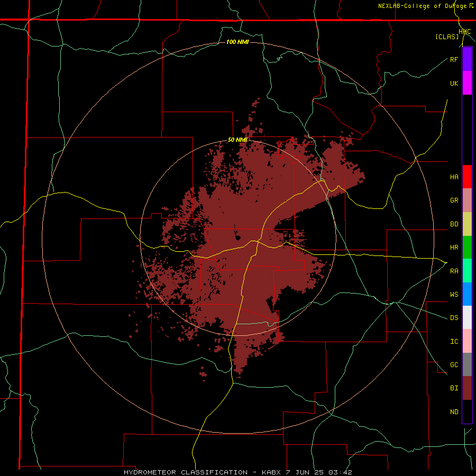Click the HA red legend swatch
Image resolution: width=476 pixels, height=476 pixels.
(467, 177)
